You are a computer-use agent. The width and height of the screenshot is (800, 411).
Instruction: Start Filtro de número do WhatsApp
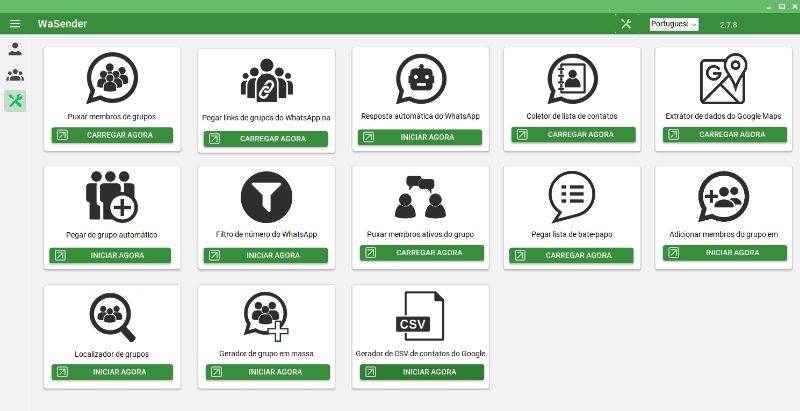[266, 255]
